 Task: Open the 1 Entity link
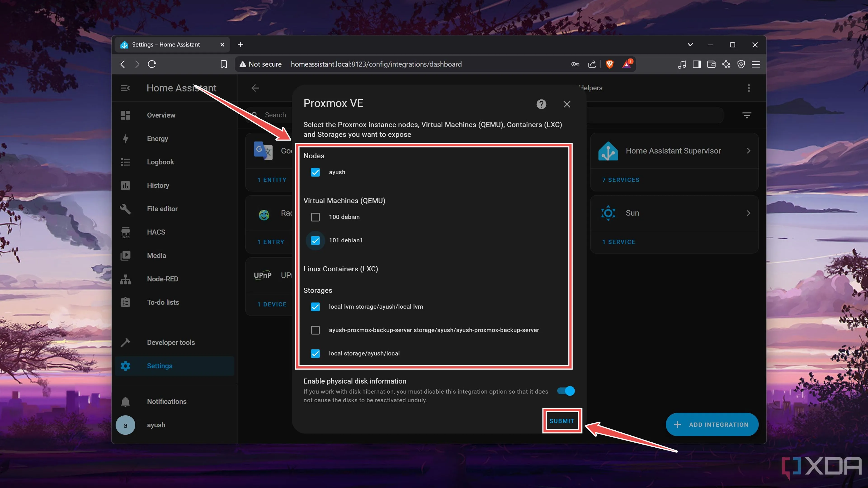272,180
